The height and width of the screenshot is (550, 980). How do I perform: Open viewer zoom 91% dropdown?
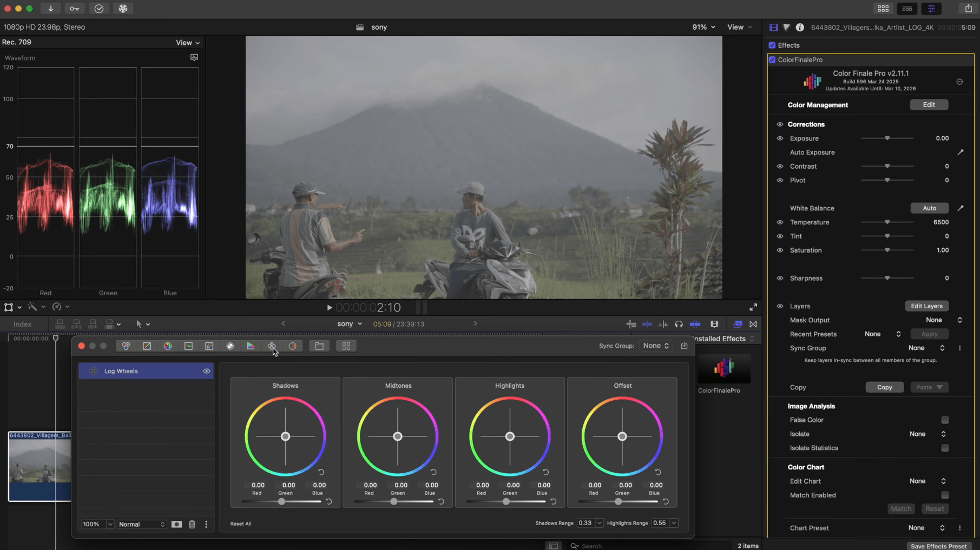coord(703,27)
